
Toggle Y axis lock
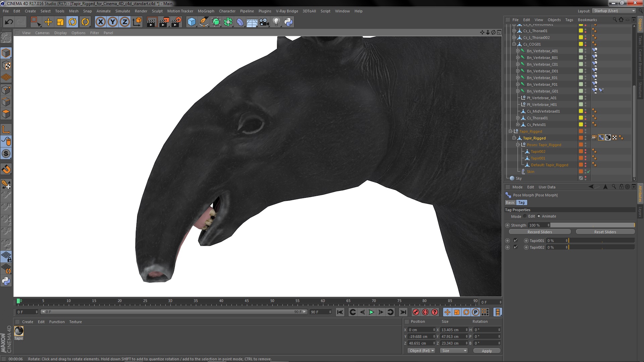(113, 22)
